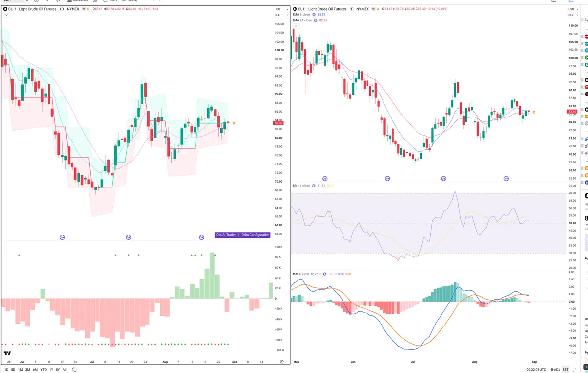Click the MACD close 12 26 9 legend
Viewport: 588px width, 373px height.
308,274
